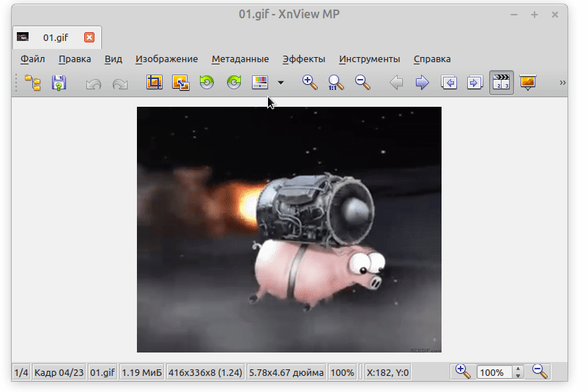The image size is (588, 392).
Task: Open the Изображение menu
Action: [x=166, y=59]
